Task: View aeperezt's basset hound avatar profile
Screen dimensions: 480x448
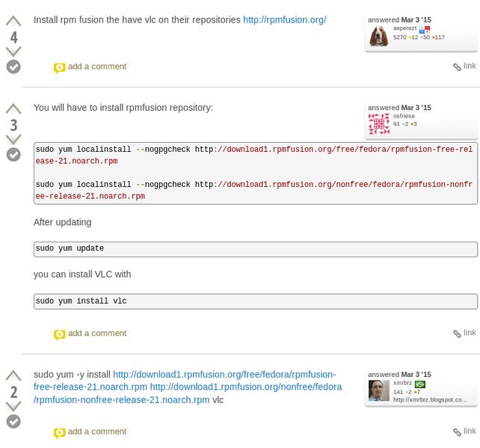Action: (x=379, y=36)
